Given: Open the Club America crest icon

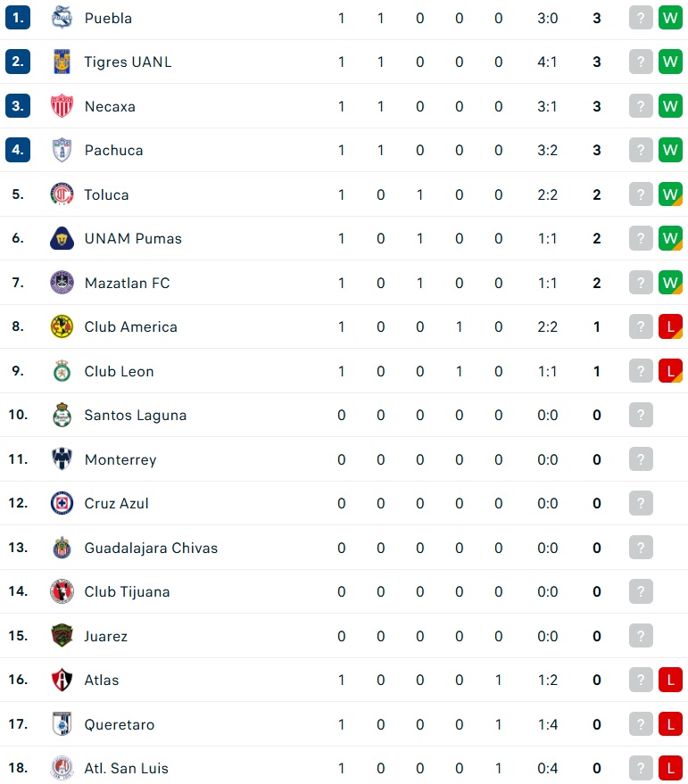Looking at the screenshot, I should coord(62,326).
